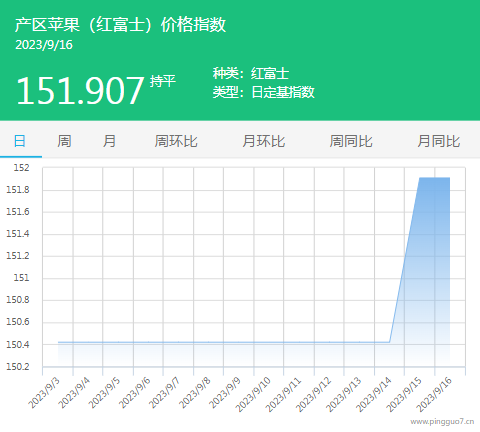Click the 2023/9/10 axis date label

(x=253, y=395)
